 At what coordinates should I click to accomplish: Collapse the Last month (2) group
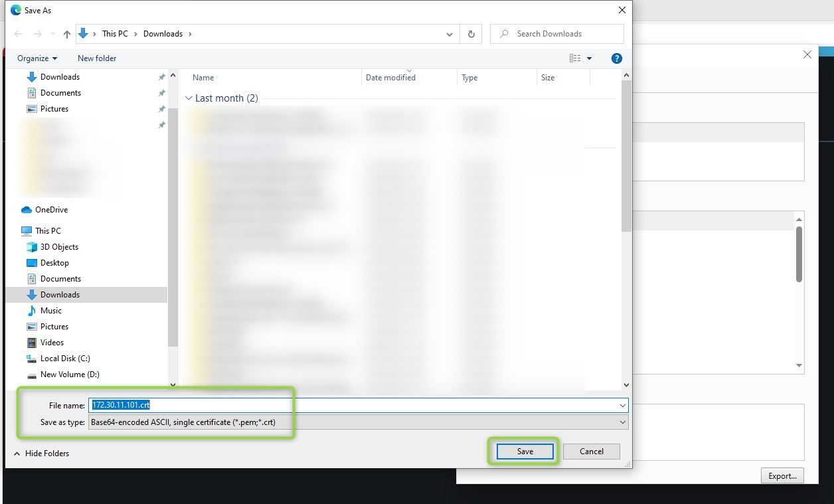pos(189,98)
